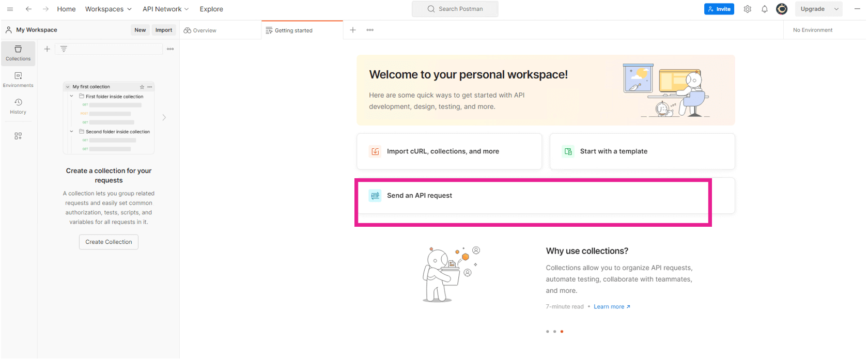
Task: Open the settings gear menu
Action: tap(747, 9)
